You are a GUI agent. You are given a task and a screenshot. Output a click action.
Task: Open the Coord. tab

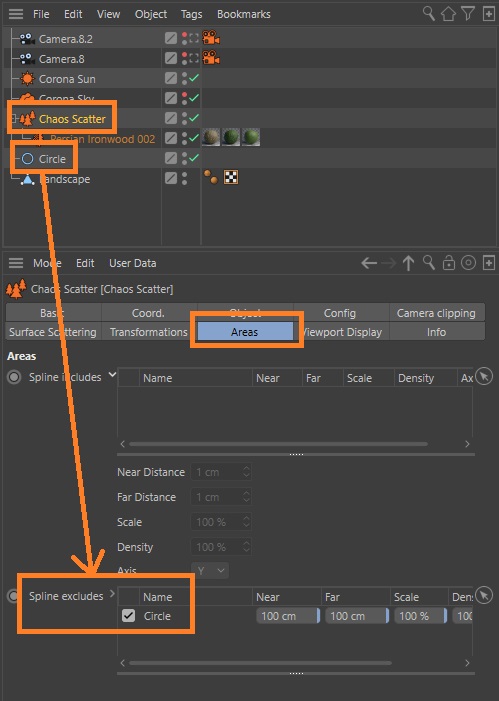pos(148,313)
